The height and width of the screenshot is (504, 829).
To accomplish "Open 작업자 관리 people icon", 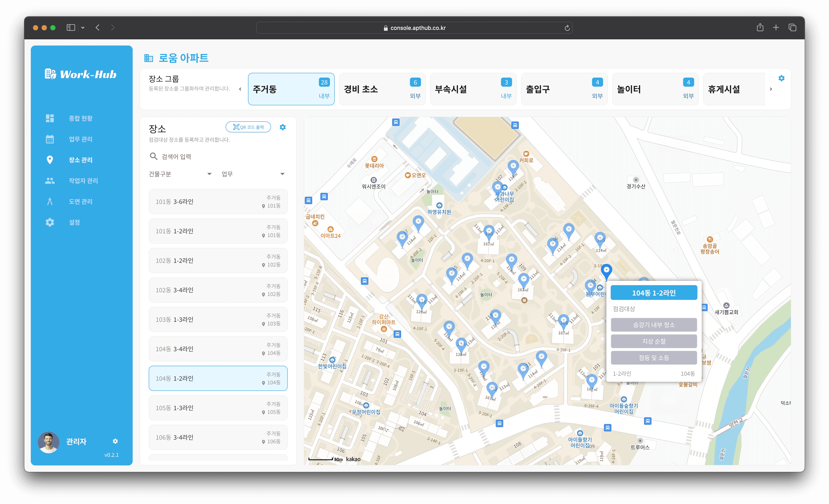I will [x=50, y=181].
